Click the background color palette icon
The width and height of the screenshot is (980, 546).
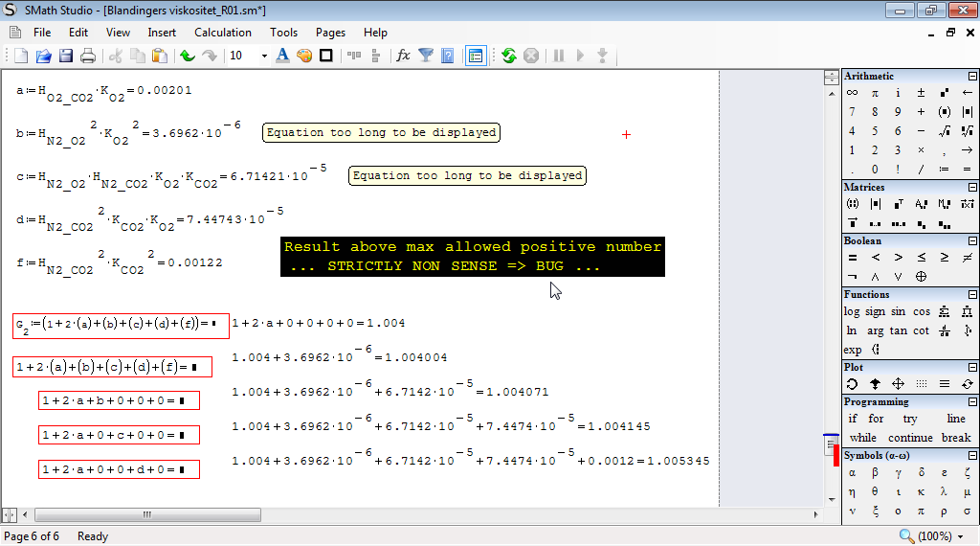point(304,56)
